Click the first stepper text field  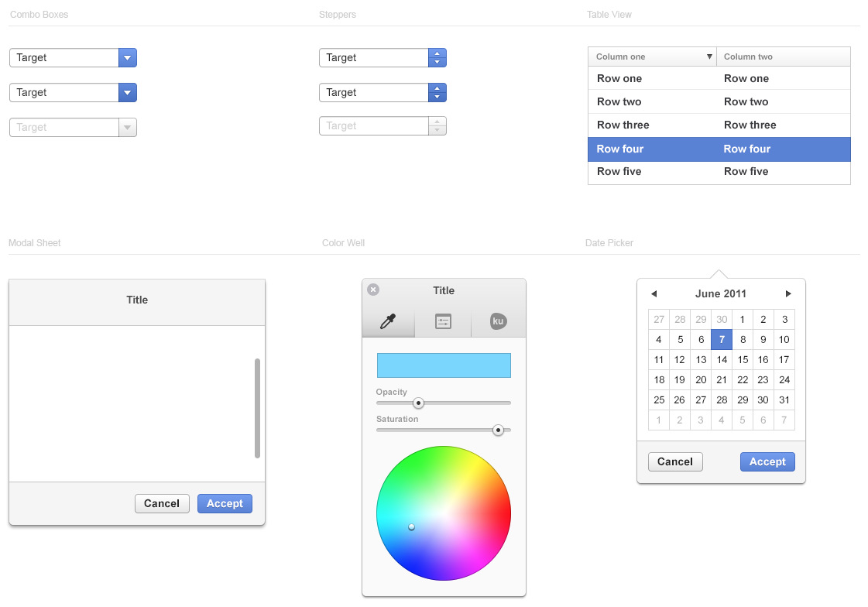374,57
